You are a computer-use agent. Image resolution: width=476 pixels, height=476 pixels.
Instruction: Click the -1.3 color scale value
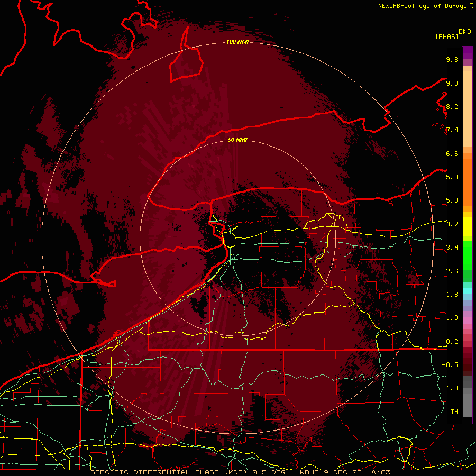(x=450, y=388)
